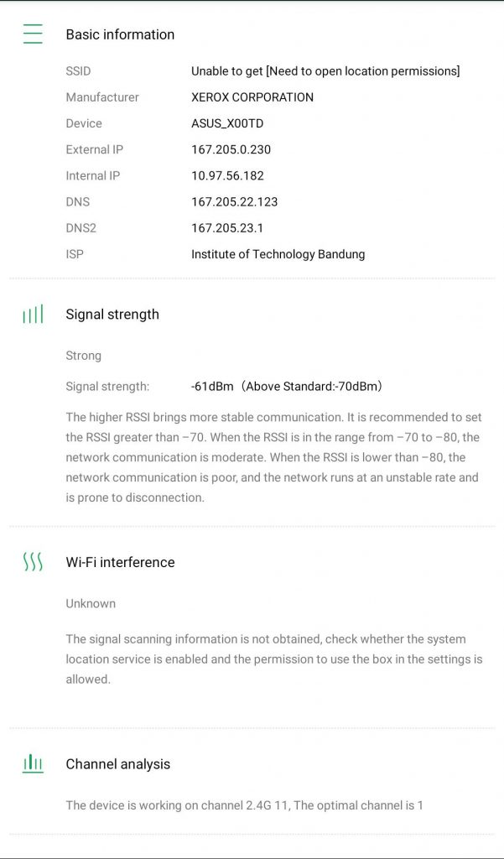Tap the Unknown interference status label

coord(91,603)
